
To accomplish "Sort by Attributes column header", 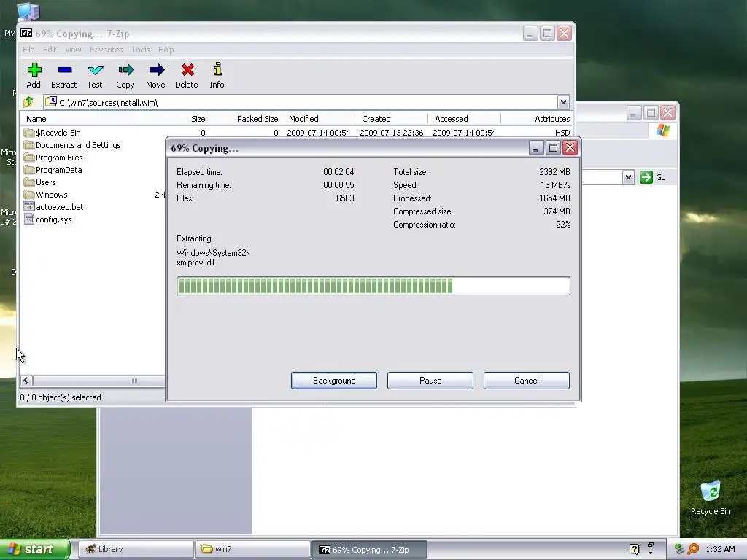I will (536, 119).
